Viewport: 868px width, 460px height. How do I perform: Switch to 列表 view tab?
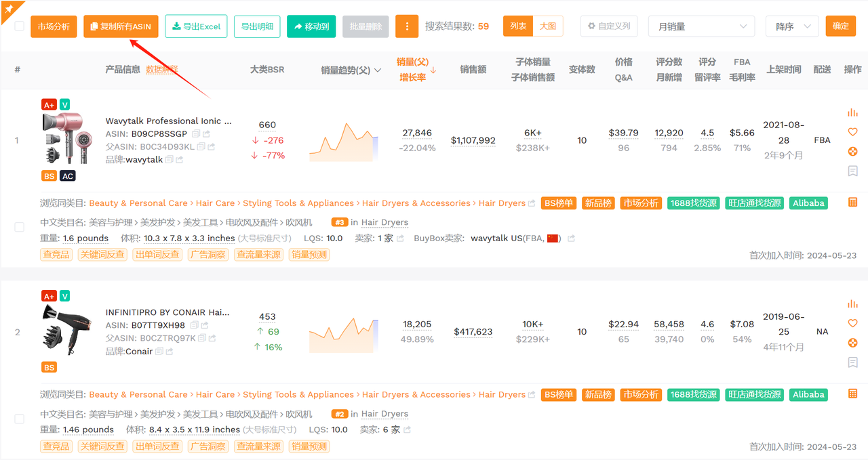pos(518,26)
